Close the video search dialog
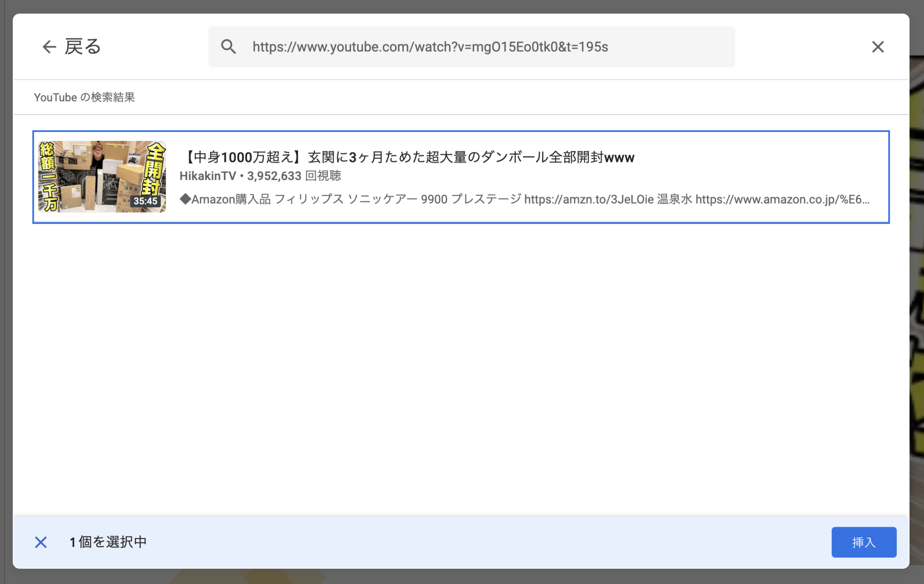Viewport: 924px width, 584px height. 878,47
